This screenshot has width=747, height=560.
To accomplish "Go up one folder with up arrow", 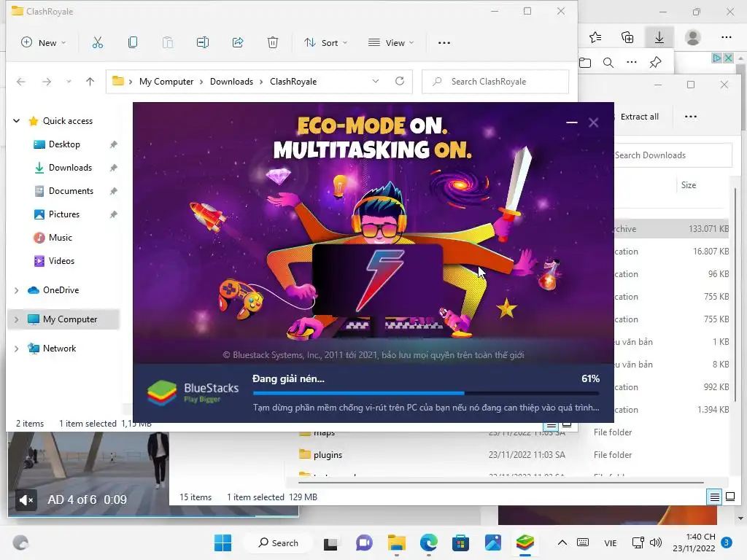I will click(90, 82).
